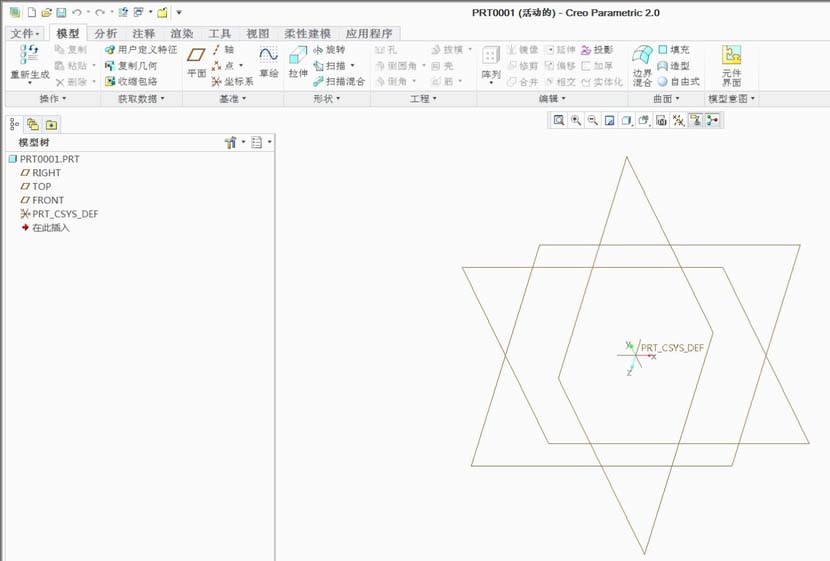
Task: Switch to the 应用程序 applications tab
Action: click(x=369, y=33)
